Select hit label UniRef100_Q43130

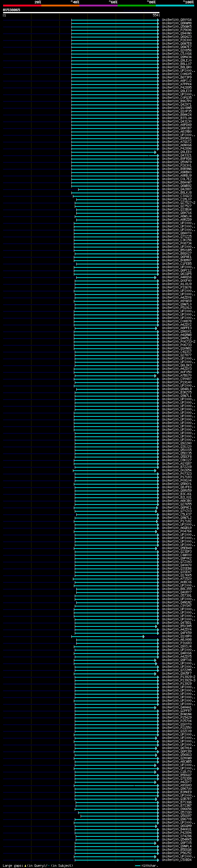tap(177, 121)
